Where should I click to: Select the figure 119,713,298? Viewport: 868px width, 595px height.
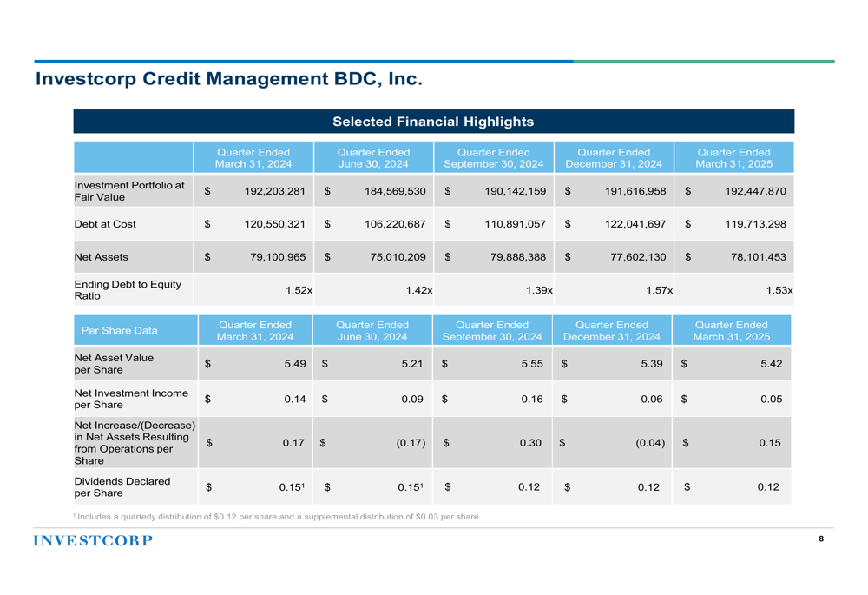tap(756, 224)
